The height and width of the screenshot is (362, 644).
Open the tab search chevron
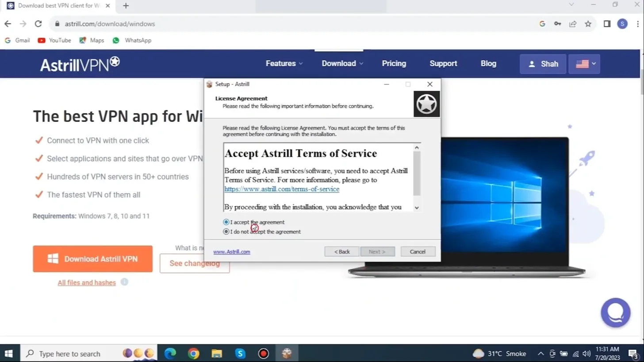[571, 4]
